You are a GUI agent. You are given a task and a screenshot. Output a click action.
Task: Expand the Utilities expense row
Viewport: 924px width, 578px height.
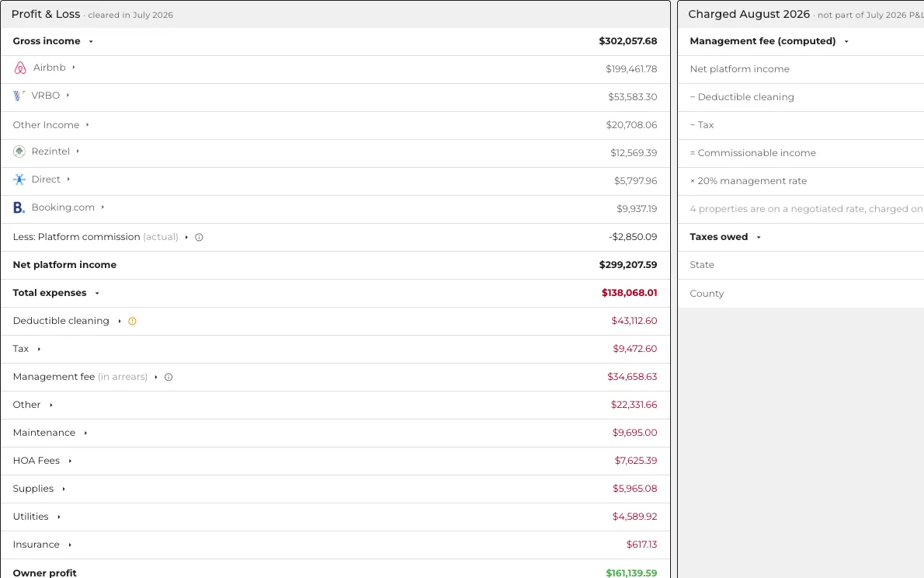(x=59, y=517)
